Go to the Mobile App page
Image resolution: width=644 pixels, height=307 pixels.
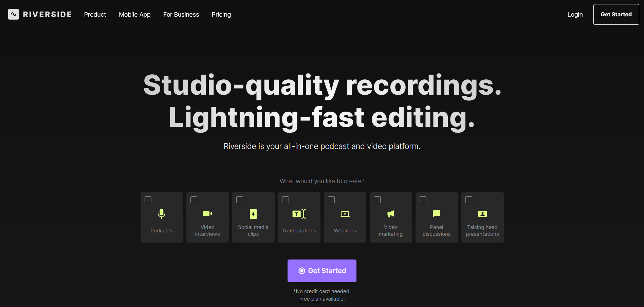(x=135, y=15)
